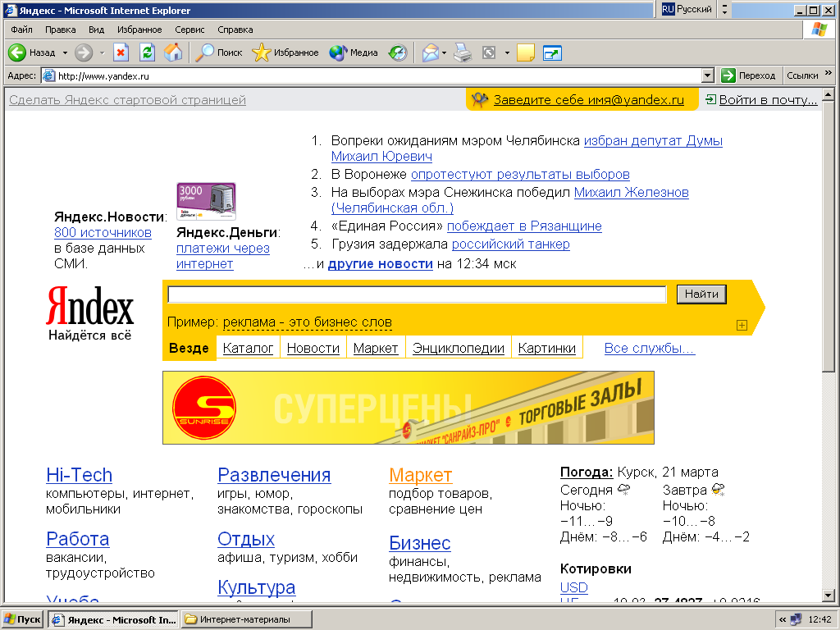Image resolution: width=840 pixels, height=630 pixels.
Task: Open платежи через интернет link
Action: pos(223,256)
